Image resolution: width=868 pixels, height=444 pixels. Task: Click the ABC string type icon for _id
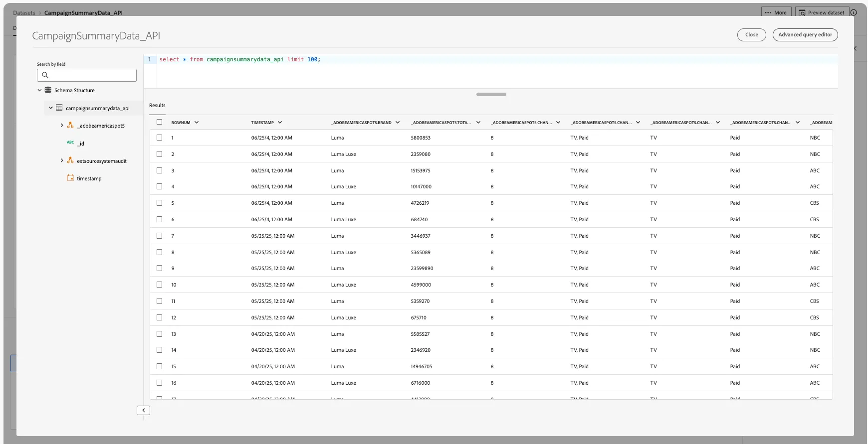coord(70,143)
